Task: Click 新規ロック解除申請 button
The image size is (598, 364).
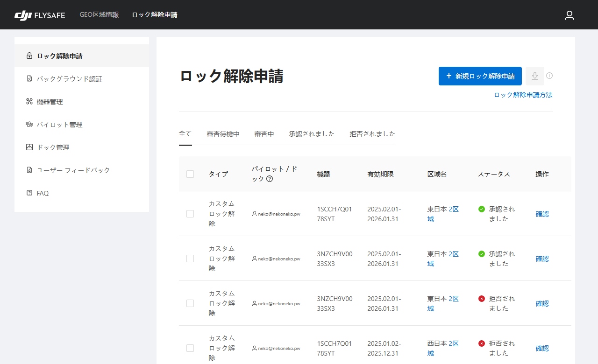Action: point(480,76)
